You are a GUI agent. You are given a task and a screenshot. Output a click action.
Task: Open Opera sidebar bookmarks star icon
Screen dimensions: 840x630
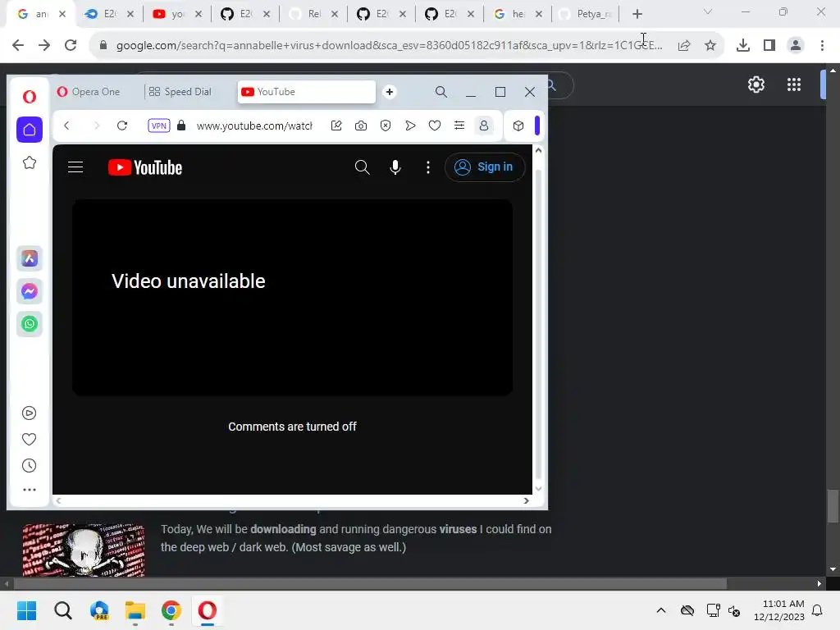click(30, 162)
